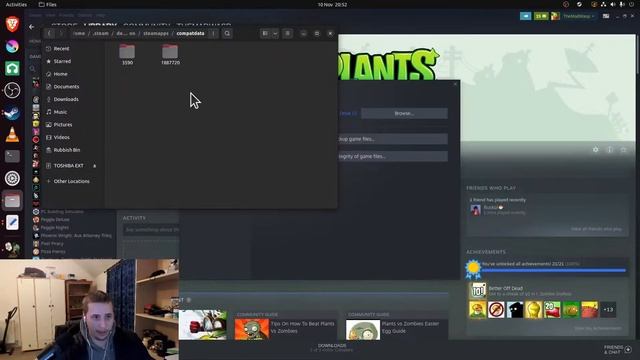This screenshot has height=360, width=640.
Task: Go back in Files navigation
Action: coord(49,33)
